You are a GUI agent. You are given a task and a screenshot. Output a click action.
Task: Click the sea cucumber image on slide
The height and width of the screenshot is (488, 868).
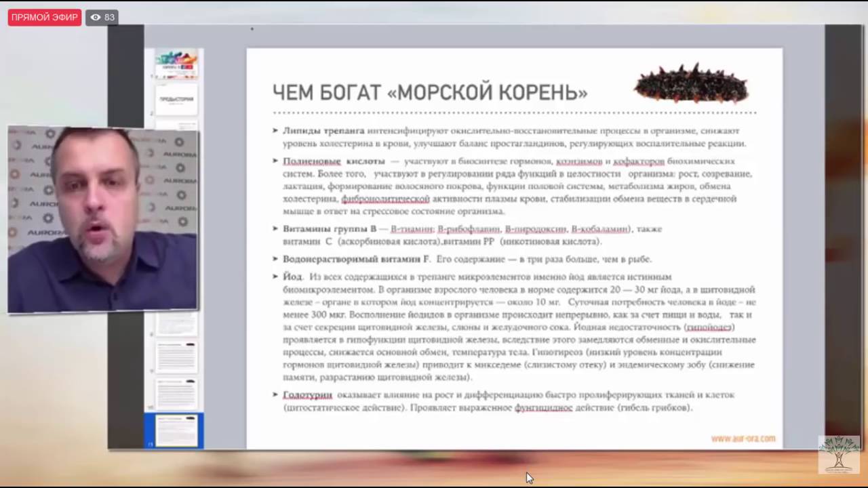click(690, 83)
